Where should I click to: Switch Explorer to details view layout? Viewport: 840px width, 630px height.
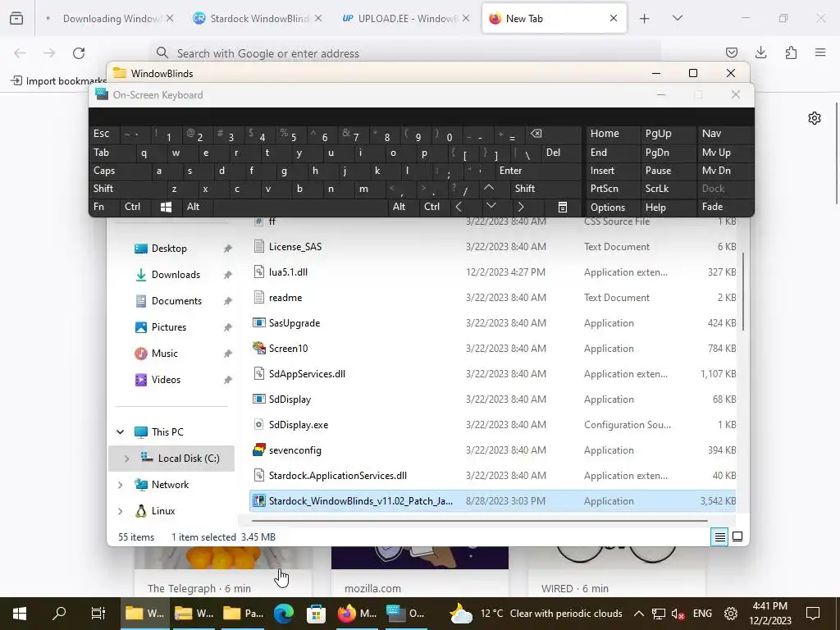(x=720, y=536)
